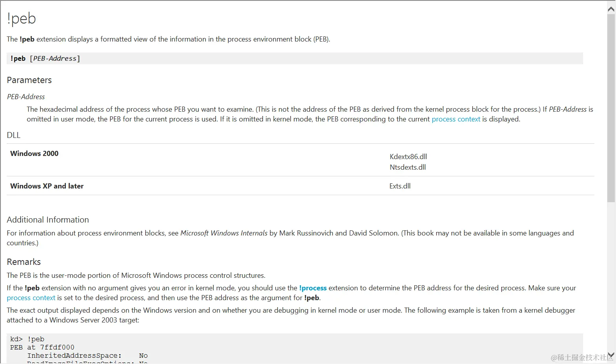Click the intro sentence about the !peb extension
The height and width of the screenshot is (364, 616).
169,39
